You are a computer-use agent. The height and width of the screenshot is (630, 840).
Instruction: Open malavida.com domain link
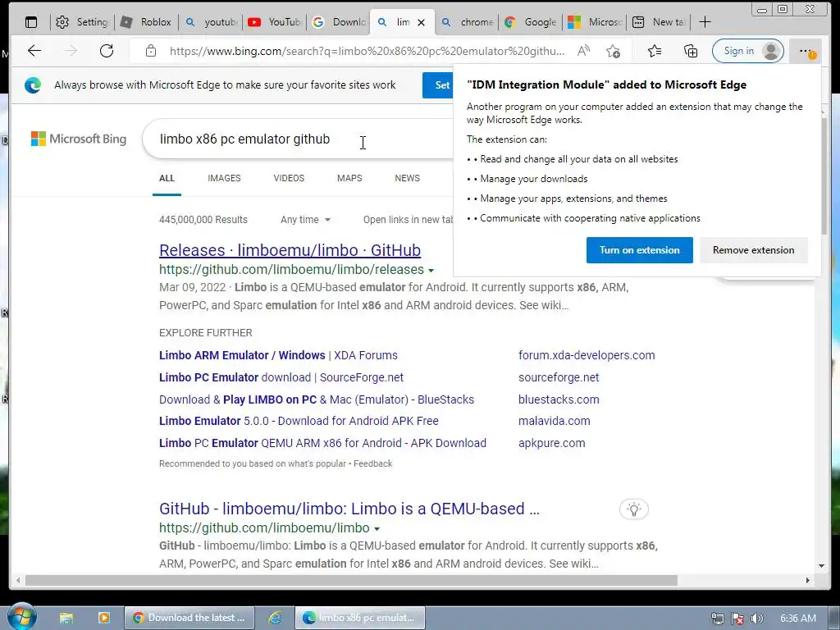pyautogui.click(x=554, y=421)
